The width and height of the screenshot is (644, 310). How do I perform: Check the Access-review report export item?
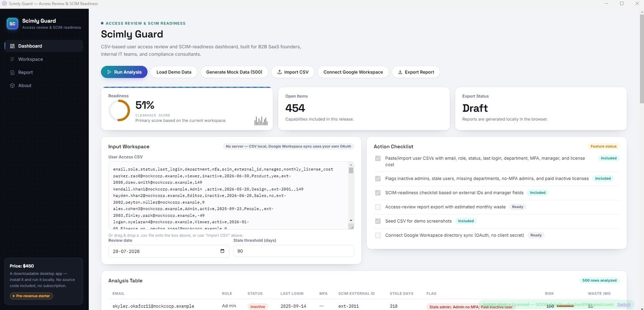click(378, 207)
